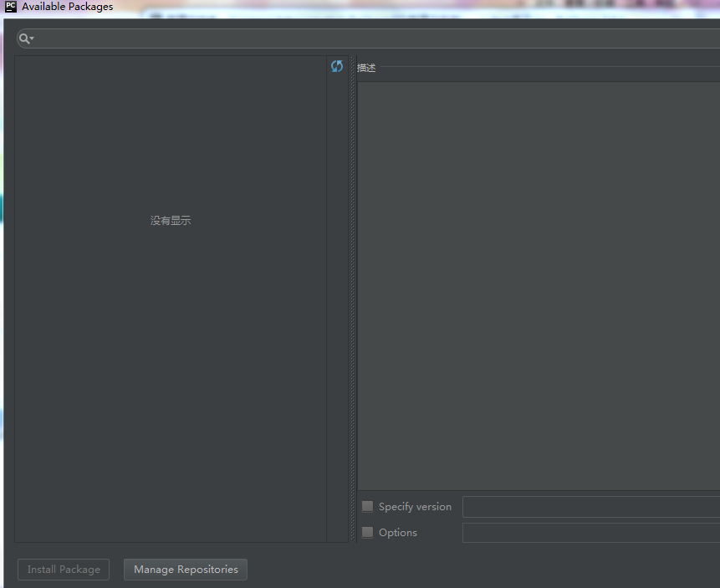
Task: Click into the Options input field
Action: (590, 533)
